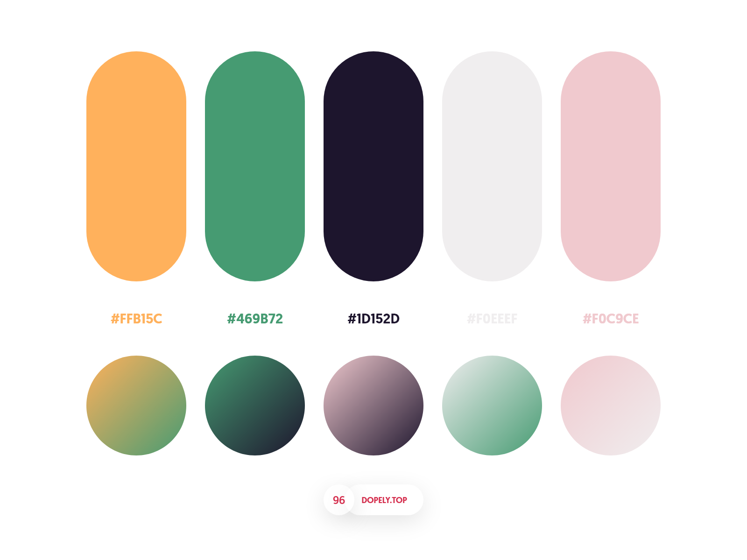Viewport: 747px width, 560px height.
Task: Pick the mauve-to-dark-purple gradient circle
Action: 373,406
